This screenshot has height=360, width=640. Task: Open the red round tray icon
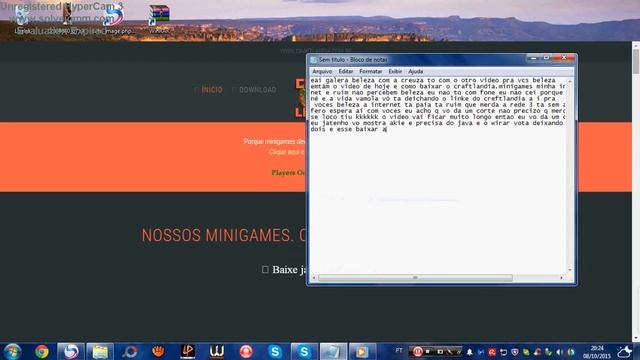492,352
